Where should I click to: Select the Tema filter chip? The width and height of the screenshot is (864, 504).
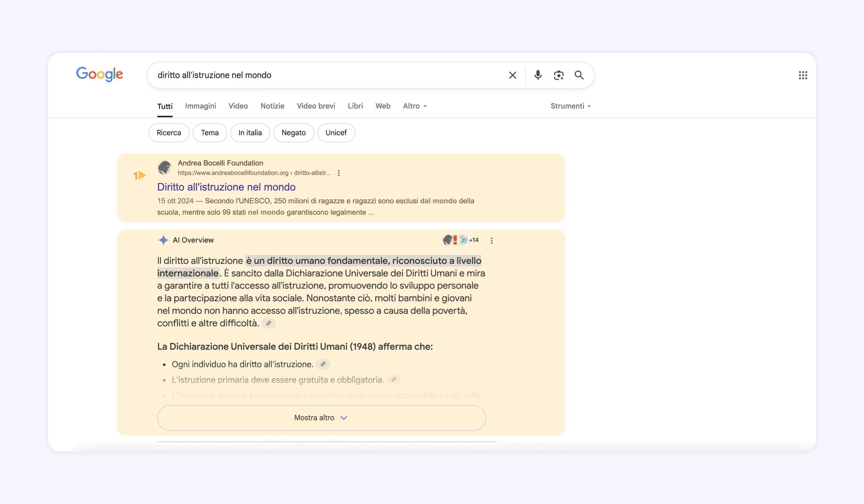210,133
